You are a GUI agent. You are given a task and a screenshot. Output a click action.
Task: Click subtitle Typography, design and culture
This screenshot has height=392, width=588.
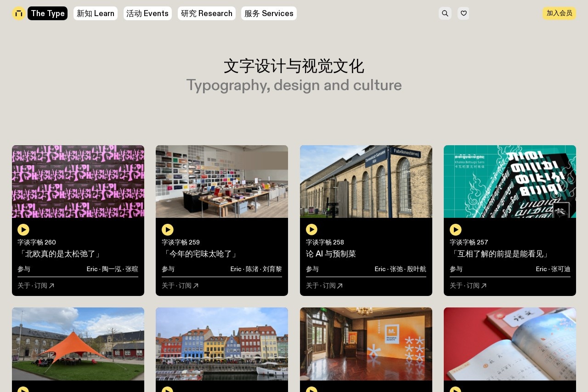pos(294,85)
